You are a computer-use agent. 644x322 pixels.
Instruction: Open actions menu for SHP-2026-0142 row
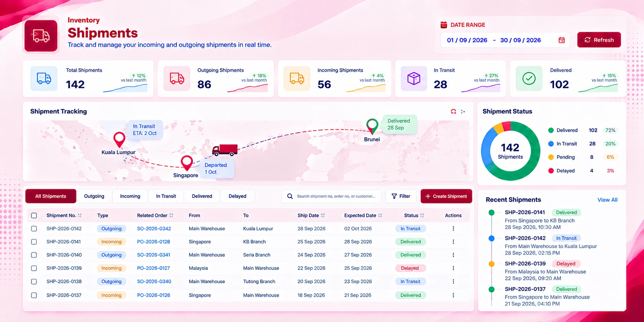(x=453, y=229)
